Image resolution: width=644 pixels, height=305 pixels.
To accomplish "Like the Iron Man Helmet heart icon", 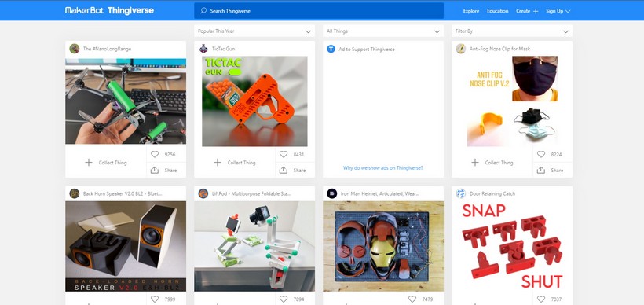I will pos(412,299).
